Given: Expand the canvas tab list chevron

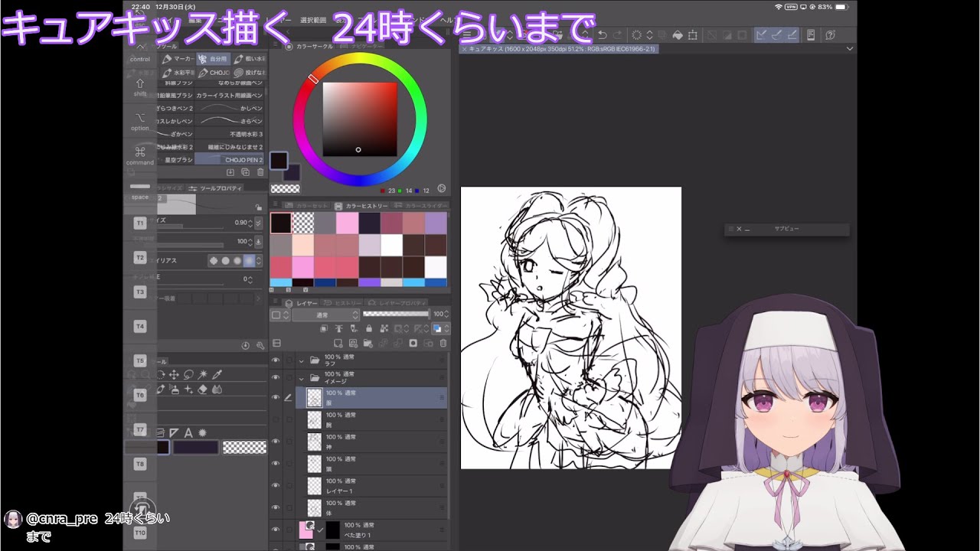Looking at the screenshot, I should click(850, 49).
